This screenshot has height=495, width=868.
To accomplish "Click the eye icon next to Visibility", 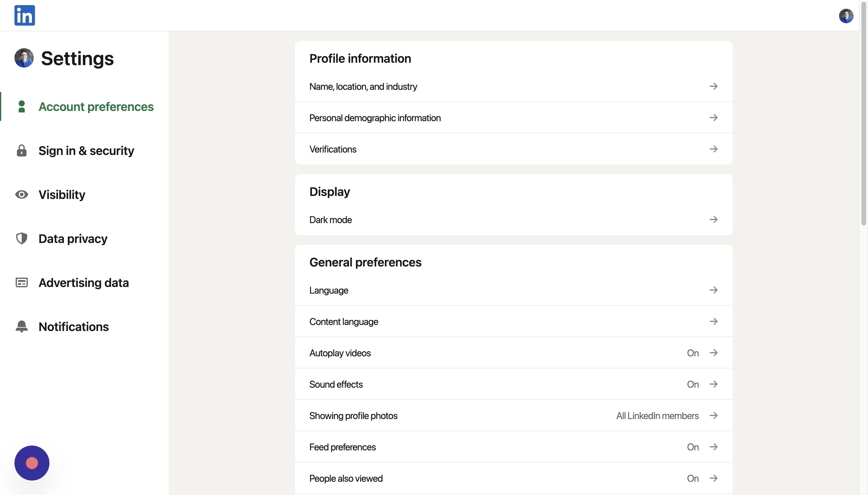I will point(21,194).
